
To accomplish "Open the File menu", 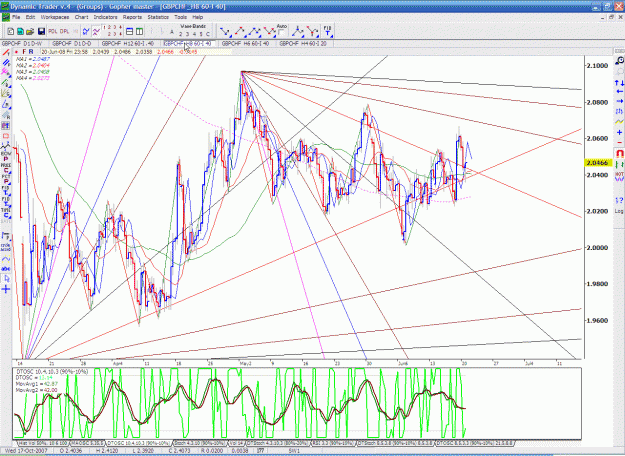I will click(x=16, y=17).
